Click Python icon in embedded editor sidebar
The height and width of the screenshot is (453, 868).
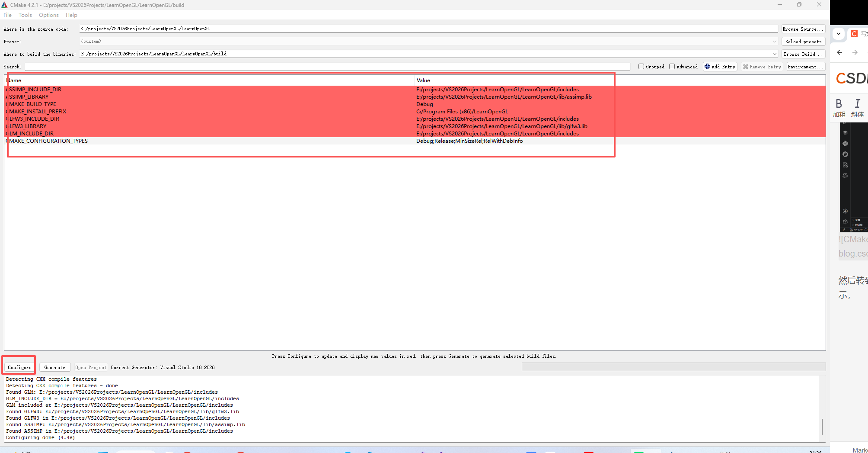click(845, 143)
